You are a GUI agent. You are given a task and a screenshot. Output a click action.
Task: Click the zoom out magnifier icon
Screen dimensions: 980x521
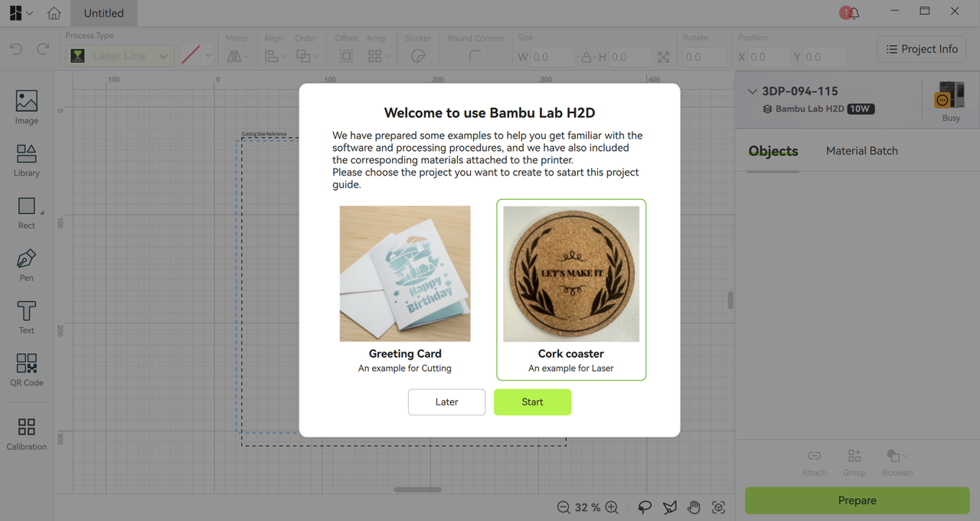(563, 507)
